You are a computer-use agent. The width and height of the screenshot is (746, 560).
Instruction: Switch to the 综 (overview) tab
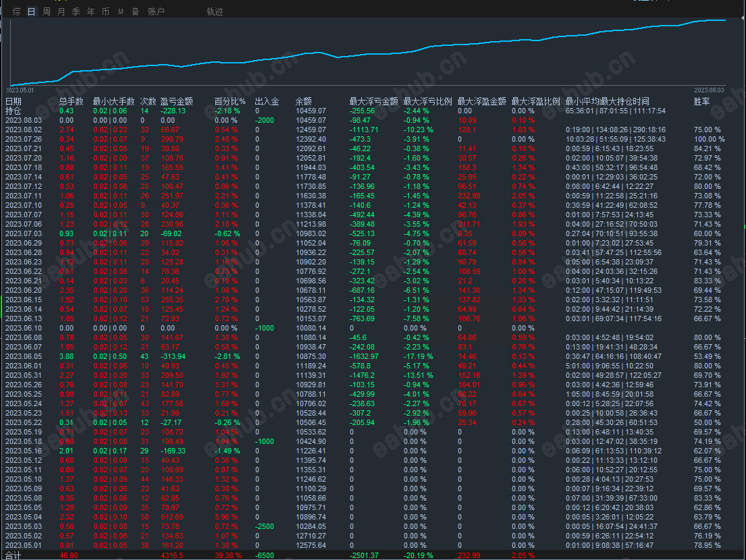(x=16, y=11)
